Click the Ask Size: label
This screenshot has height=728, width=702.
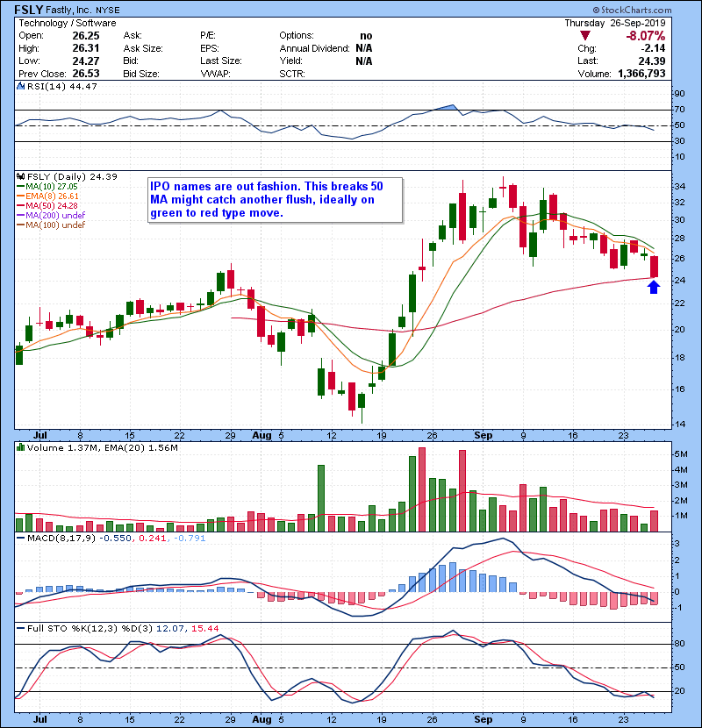click(143, 48)
